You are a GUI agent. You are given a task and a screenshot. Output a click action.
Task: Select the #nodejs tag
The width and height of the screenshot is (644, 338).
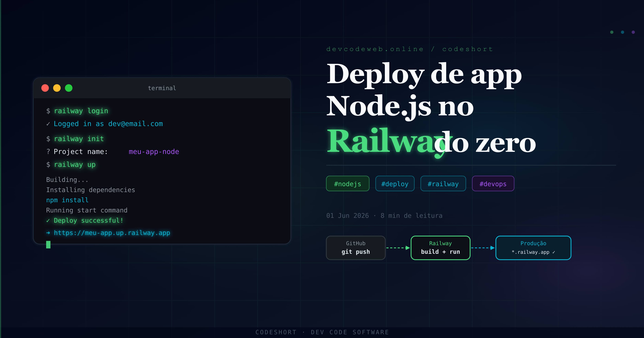pos(347,184)
